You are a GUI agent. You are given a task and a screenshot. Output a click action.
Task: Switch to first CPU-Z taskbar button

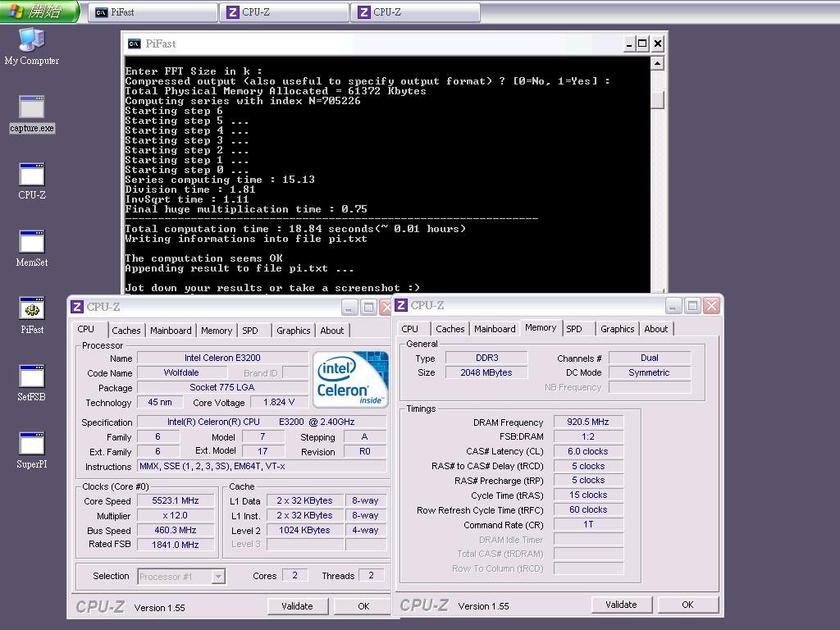click(x=285, y=12)
